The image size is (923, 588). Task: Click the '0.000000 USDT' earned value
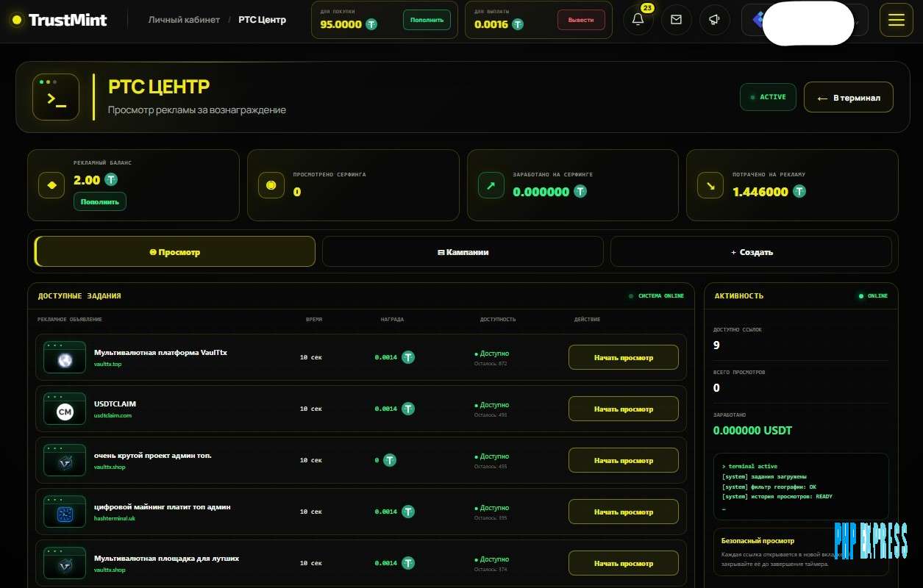point(752,430)
